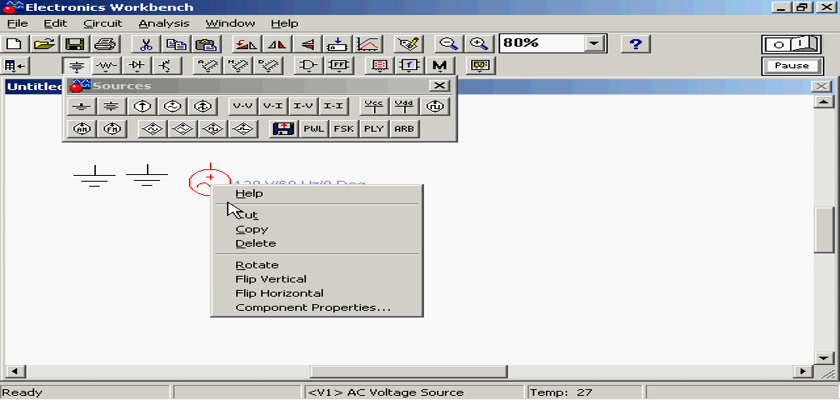The width and height of the screenshot is (840, 400).
Task: Open the Window menu
Action: pos(230,24)
